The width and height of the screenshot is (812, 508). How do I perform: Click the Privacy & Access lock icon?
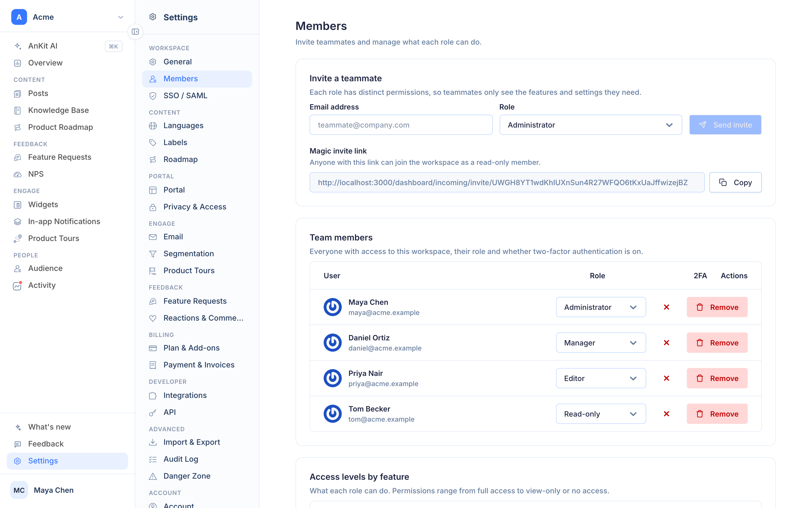[153, 207]
